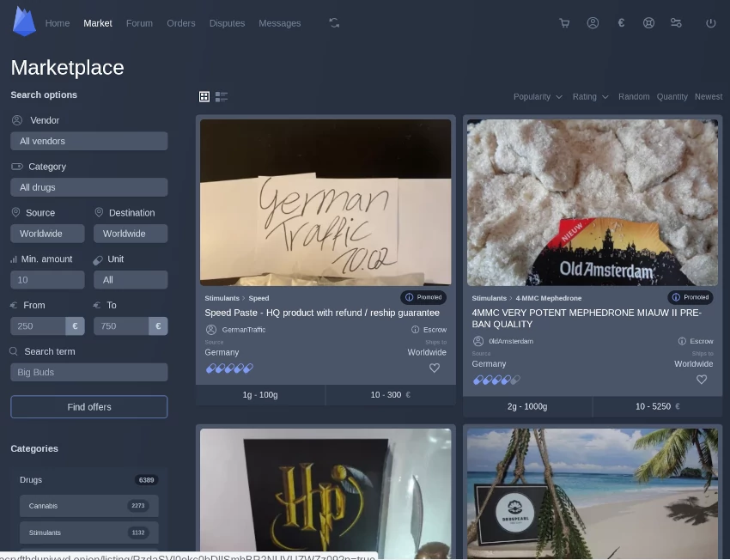Screen dimensions: 730x560
Task: Click the Search term field with Big Buds
Action: [x=89, y=373]
